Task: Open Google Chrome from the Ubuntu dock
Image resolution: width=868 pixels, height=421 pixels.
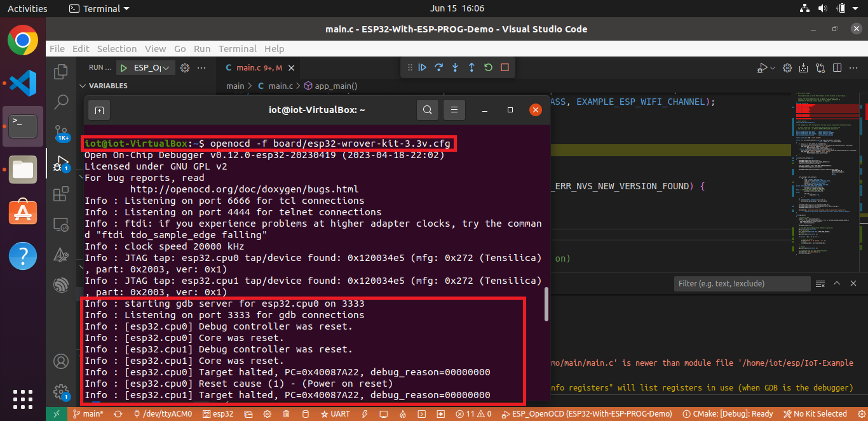Action: click(x=23, y=41)
